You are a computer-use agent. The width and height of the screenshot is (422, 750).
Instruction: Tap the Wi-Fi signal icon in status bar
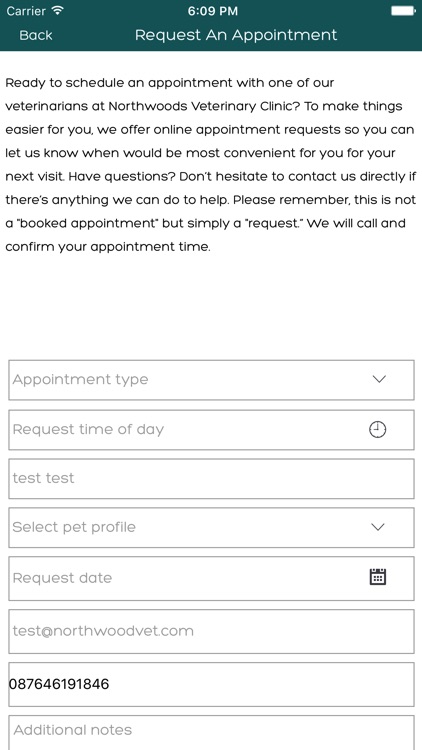[x=57, y=11]
